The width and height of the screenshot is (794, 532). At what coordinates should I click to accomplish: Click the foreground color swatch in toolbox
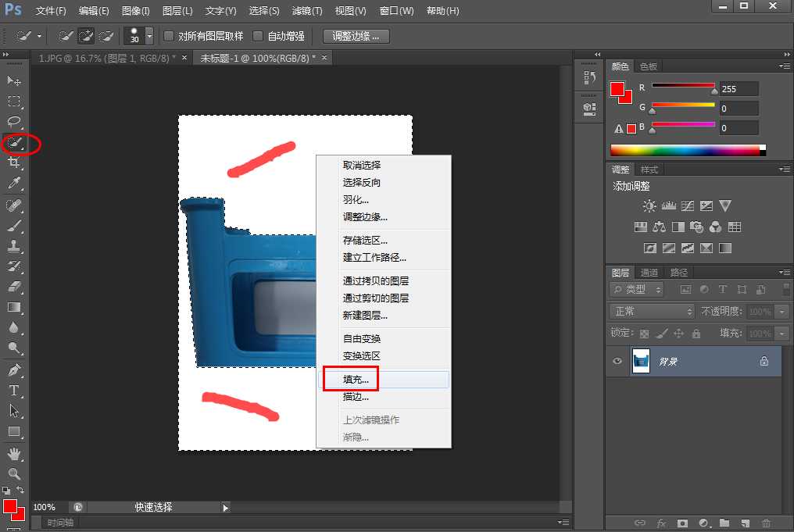point(9,507)
